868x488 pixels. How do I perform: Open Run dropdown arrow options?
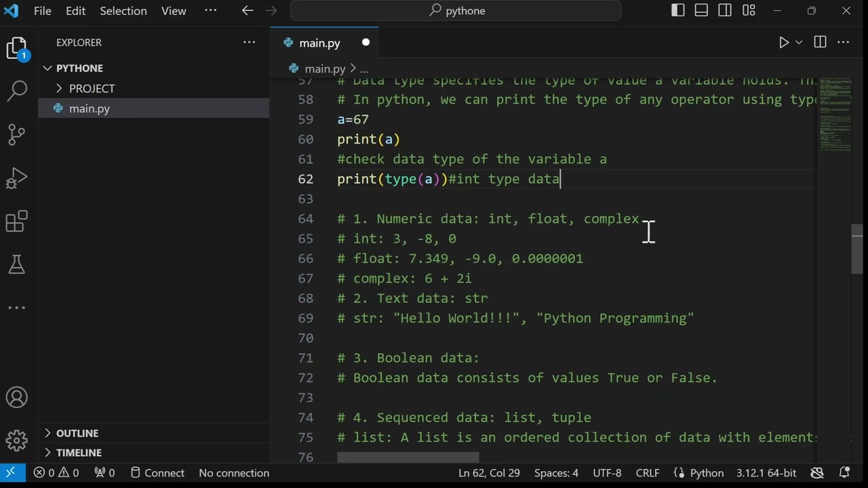799,43
